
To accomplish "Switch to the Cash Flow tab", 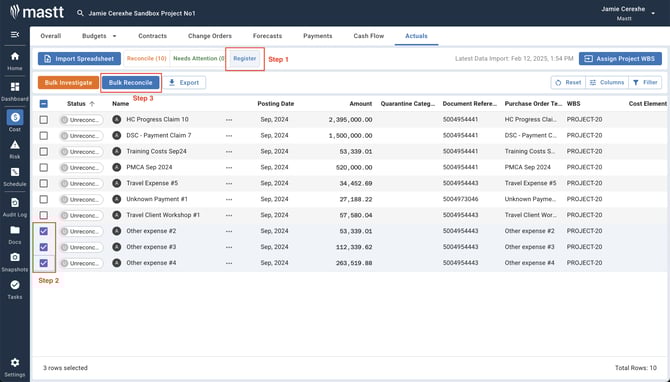I will (369, 36).
